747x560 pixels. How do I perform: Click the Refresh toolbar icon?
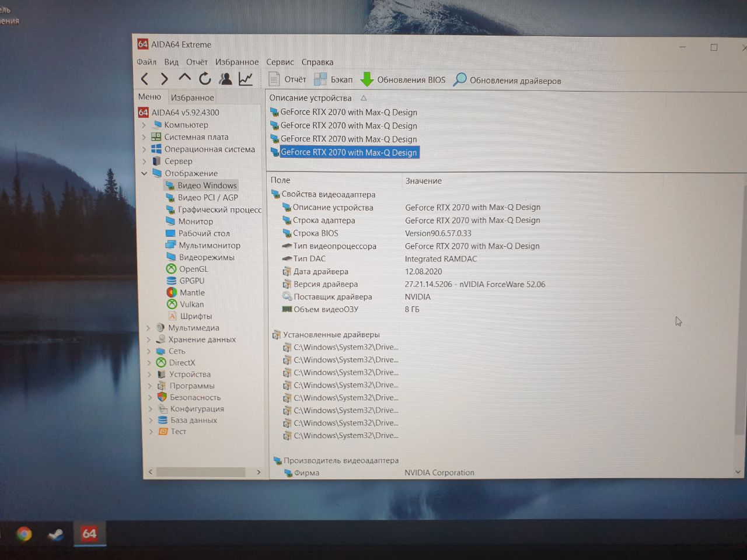coord(205,78)
